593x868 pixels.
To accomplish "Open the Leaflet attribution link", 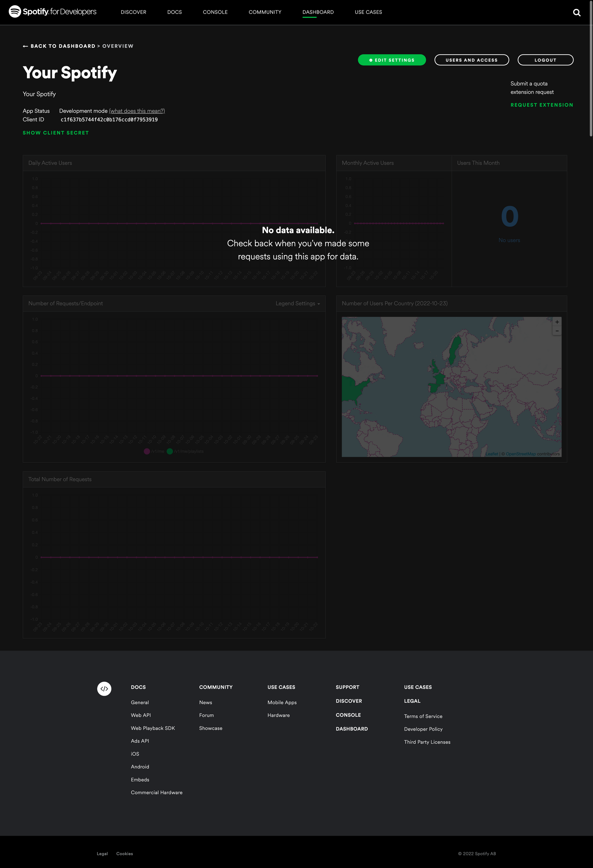I will click(x=491, y=454).
